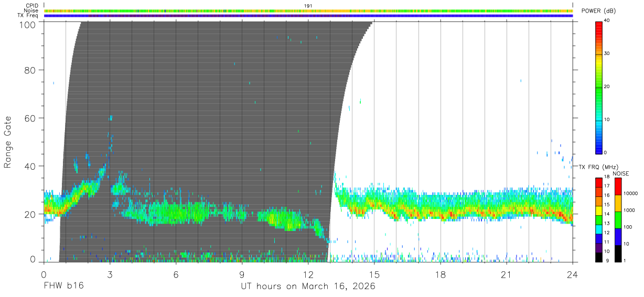The height and width of the screenshot is (297, 644).
Task: Click the UT hours on March 16, 2026 title
Action: (308, 287)
